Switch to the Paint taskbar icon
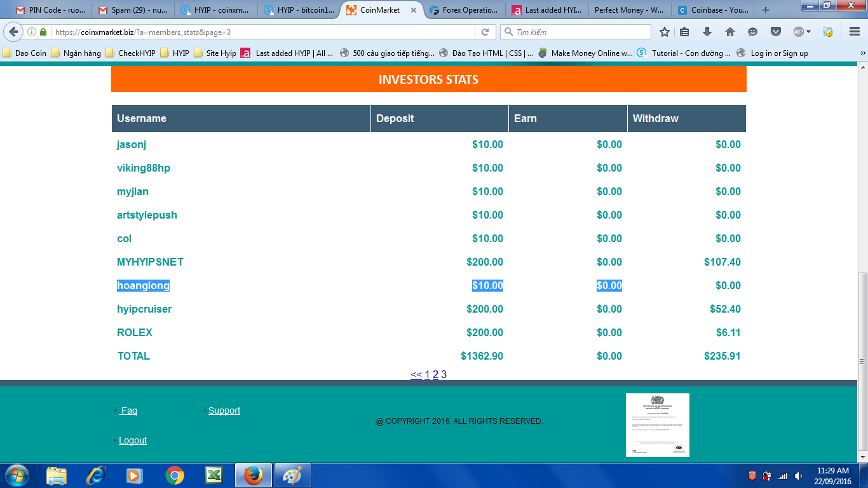Screen dimensions: 868x488 coord(292,475)
